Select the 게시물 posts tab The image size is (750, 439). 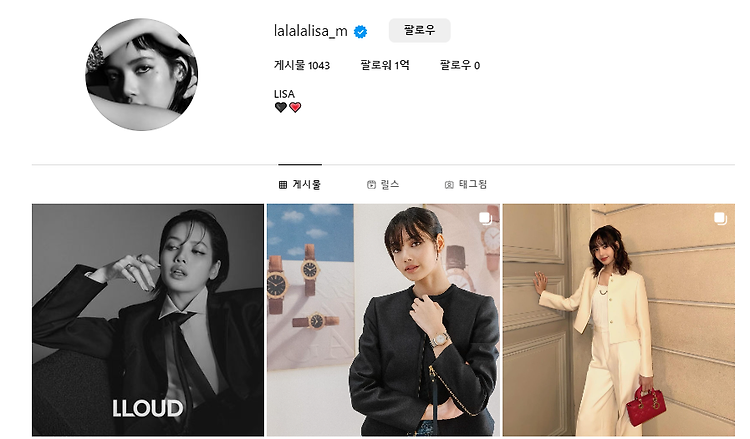point(299,184)
